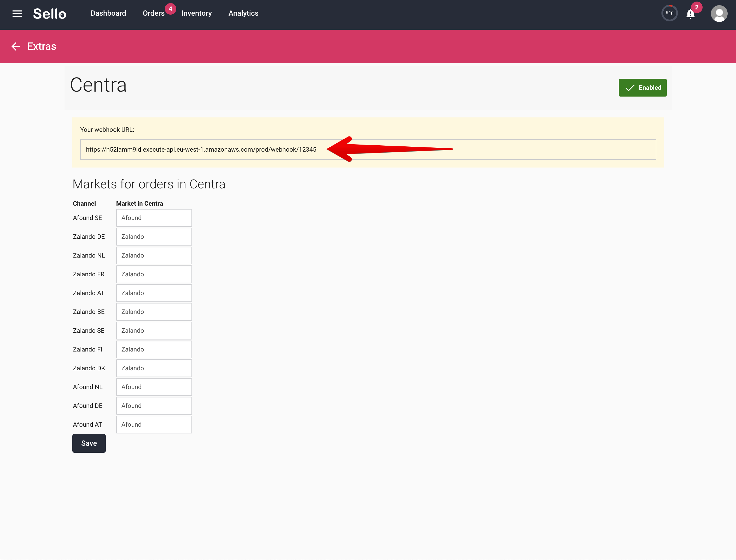Click the 'Zalando FR' channel label
This screenshot has height=560, width=736.
(89, 274)
